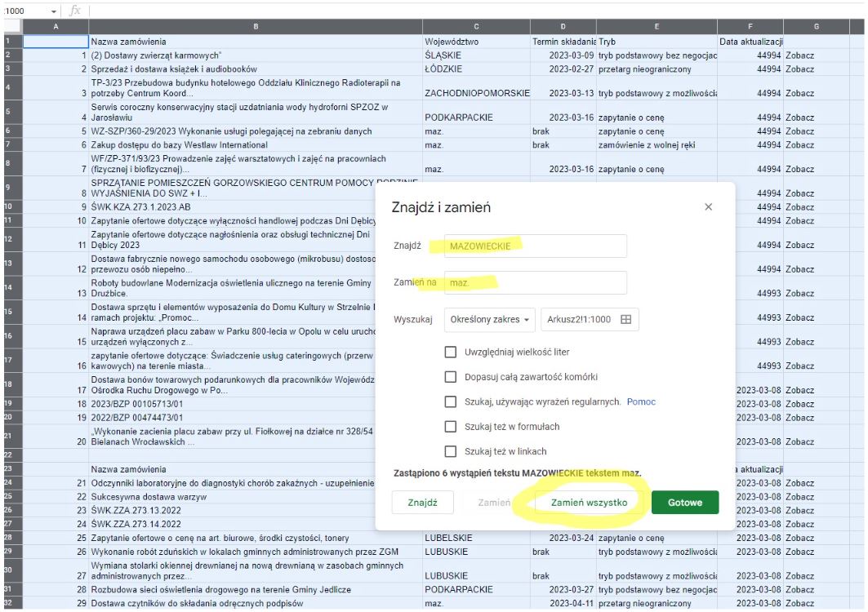Click the Zamień wszystko button
Image resolution: width=868 pixels, height=612 pixels.
click(x=589, y=503)
